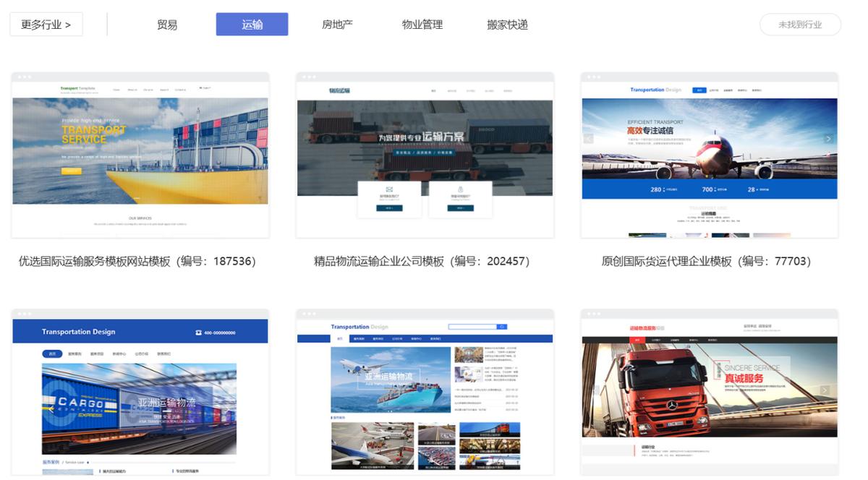This screenshot has width=868, height=480.
Task: Click the 未找到行业 button
Action: coord(800,25)
